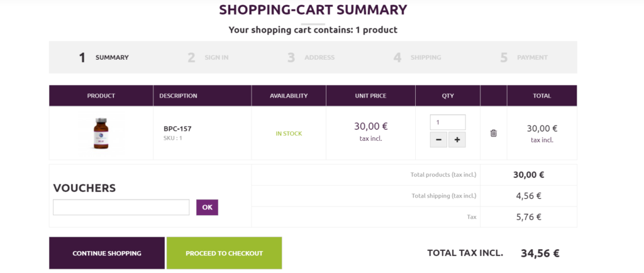Screen dimensions: 644x273
Task: Click the trash icon to remove BPC-157
Action: point(494,133)
